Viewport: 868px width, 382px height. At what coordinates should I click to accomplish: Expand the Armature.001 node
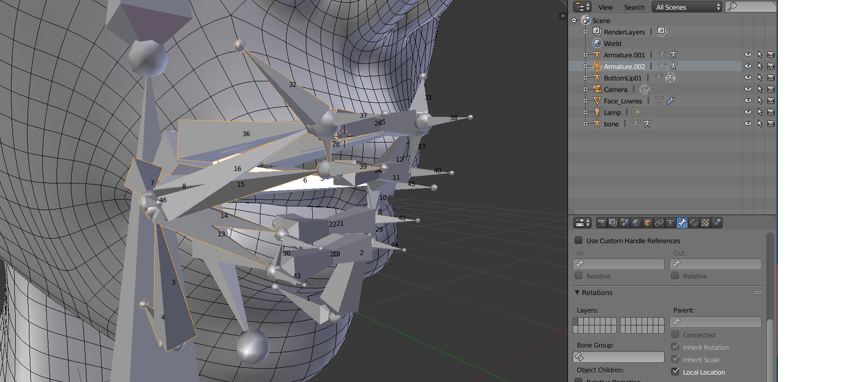click(x=586, y=55)
